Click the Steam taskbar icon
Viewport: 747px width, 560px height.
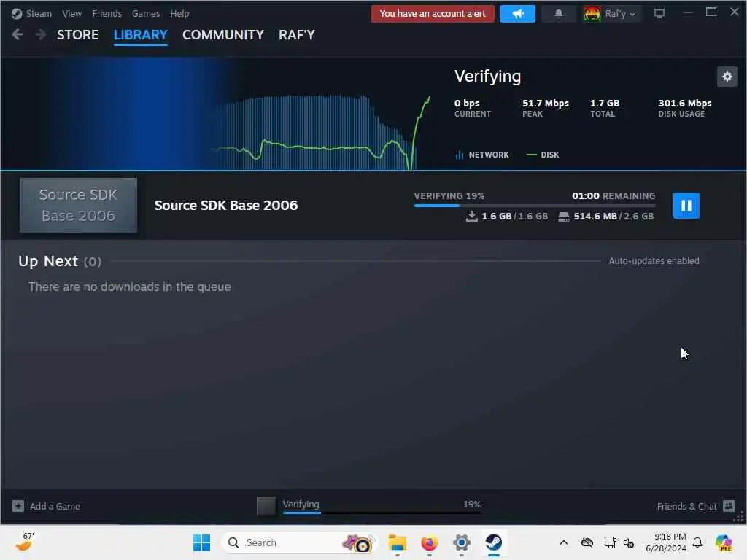tap(494, 542)
